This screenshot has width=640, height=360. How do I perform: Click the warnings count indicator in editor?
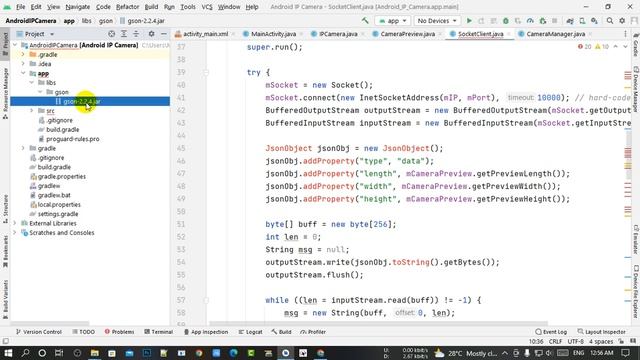[602, 47]
